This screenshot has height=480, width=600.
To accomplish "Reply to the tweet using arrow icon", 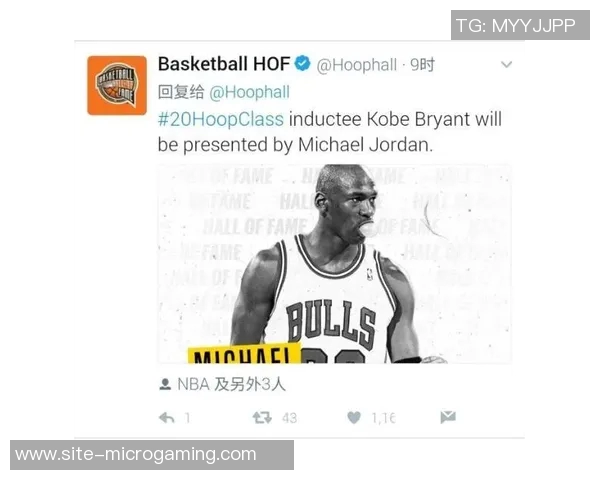I will pos(166,418).
